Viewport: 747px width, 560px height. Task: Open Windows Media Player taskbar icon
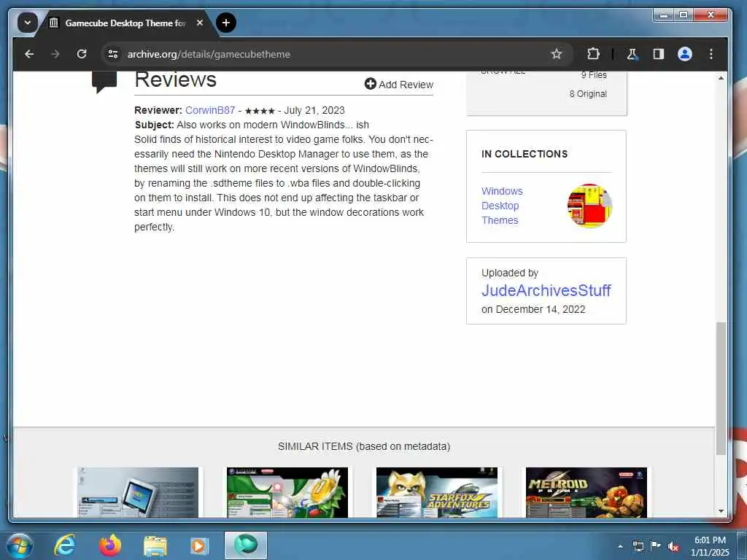199,545
